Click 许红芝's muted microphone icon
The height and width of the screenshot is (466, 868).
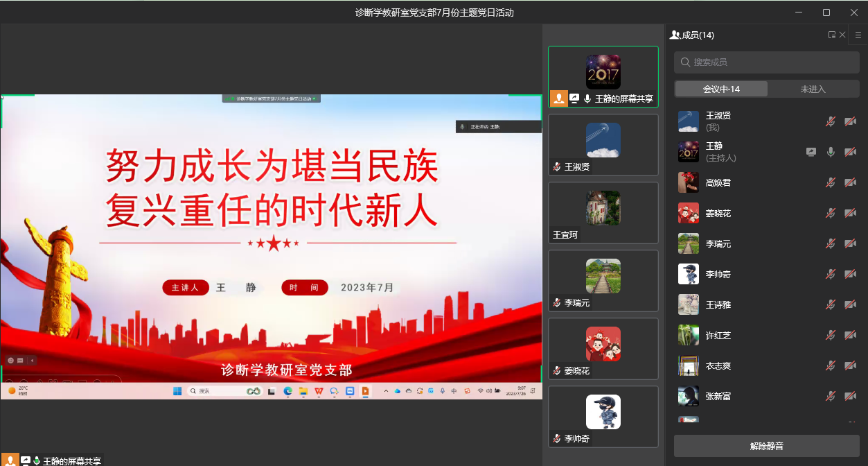[x=831, y=335]
